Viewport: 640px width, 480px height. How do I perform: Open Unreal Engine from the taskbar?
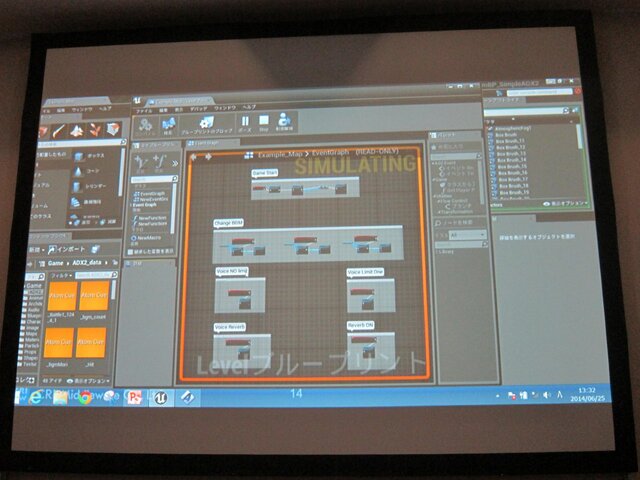(161, 398)
